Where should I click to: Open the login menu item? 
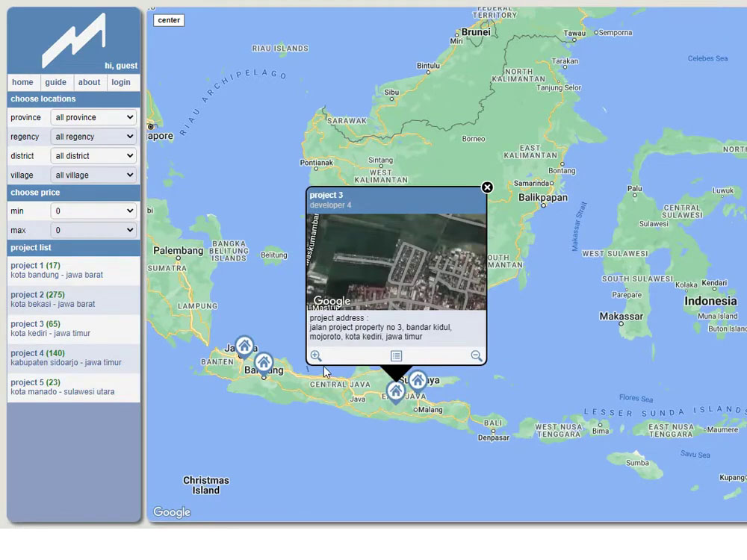(x=121, y=82)
